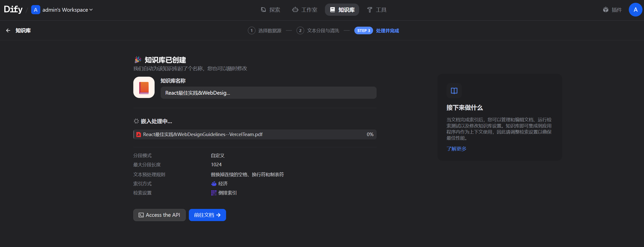Click the knowledge base name input field

(268, 93)
